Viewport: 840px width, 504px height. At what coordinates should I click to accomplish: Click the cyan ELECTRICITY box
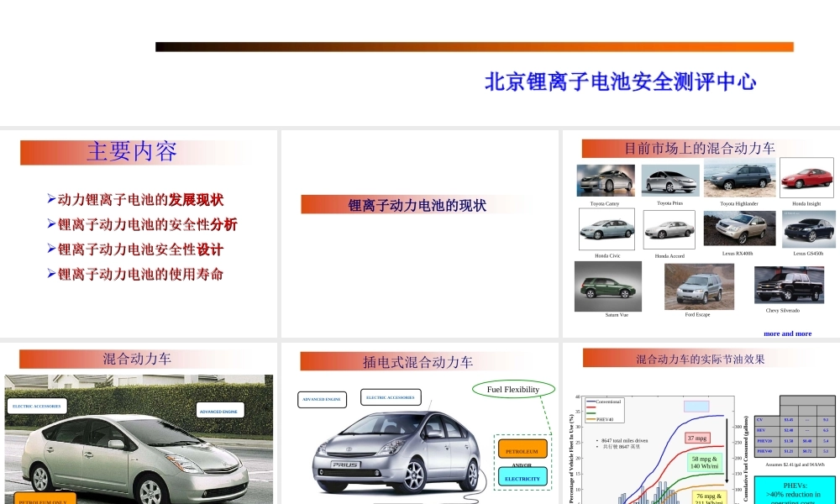point(522,476)
